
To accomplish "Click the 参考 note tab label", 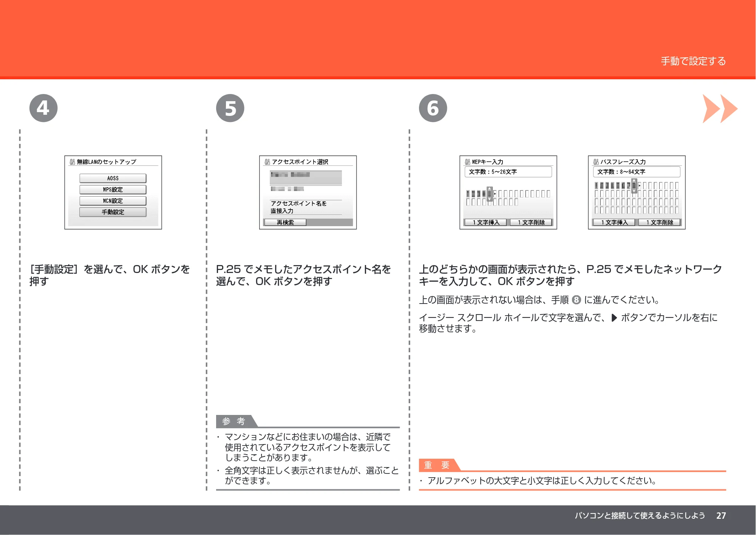I will pyautogui.click(x=234, y=421).
